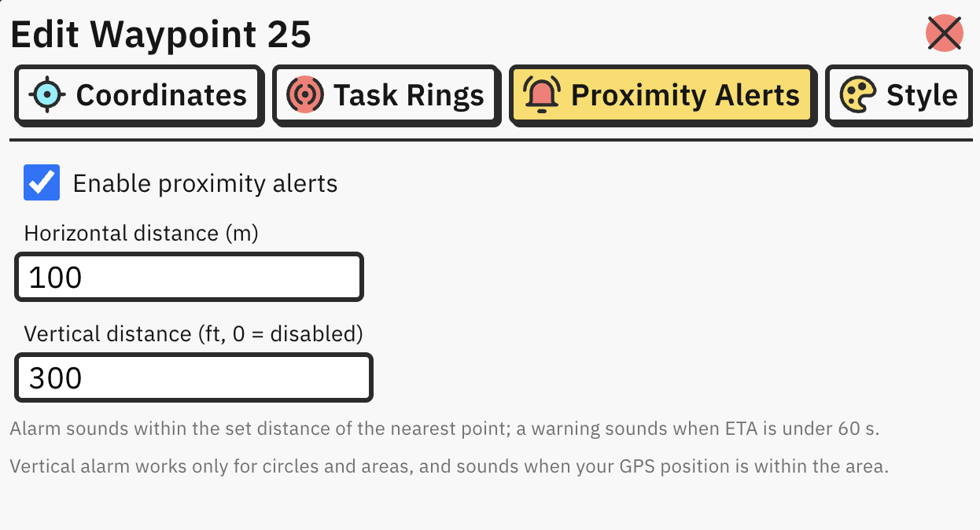Click the "Vertical alarm works only for circles" hint
This screenshot has width=980, height=530.
coord(449,466)
